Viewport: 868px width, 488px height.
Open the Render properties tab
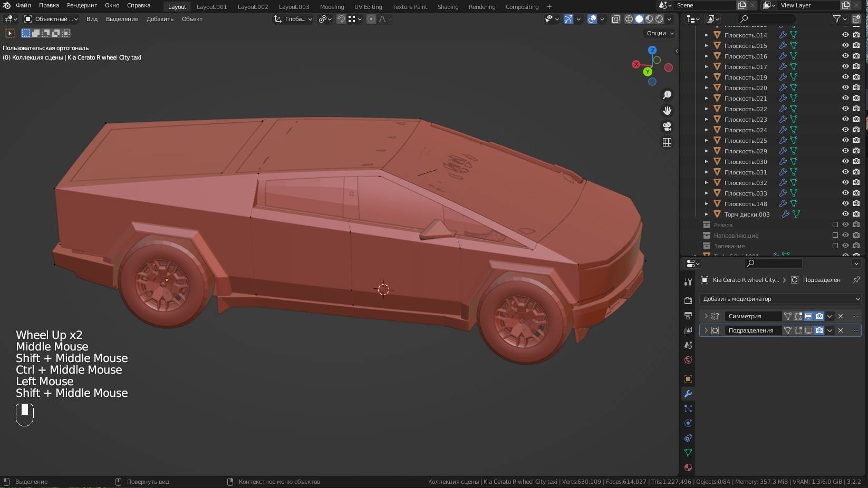[x=688, y=300]
